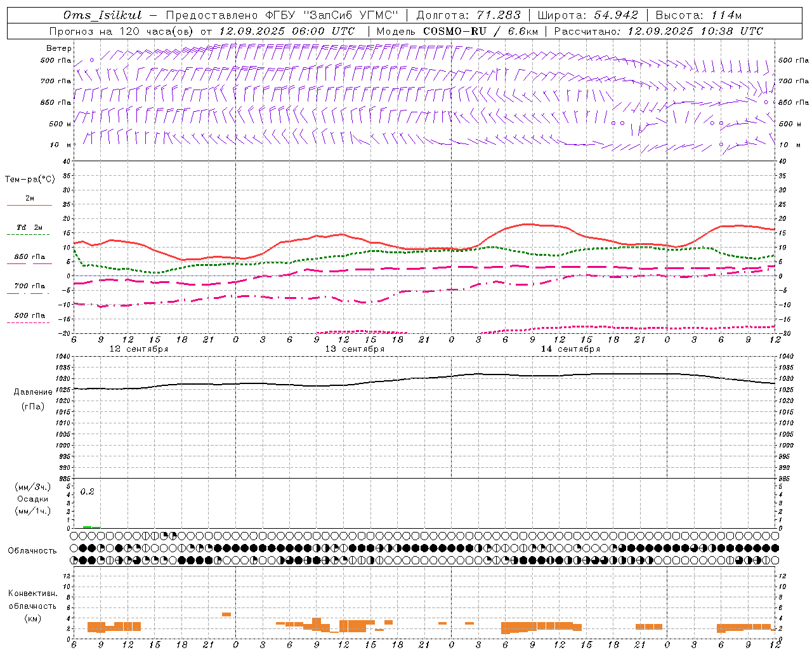Click the (мм/1ч.) unit label

click(32, 511)
